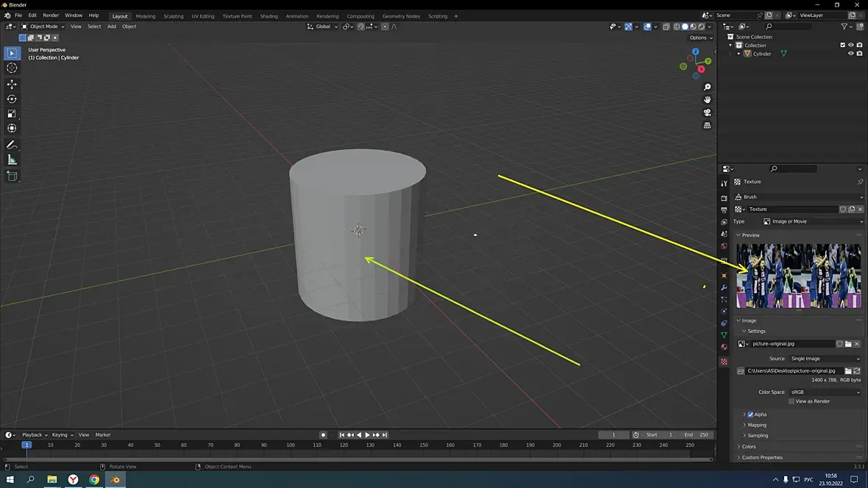
Task: Expand the Mapping panel
Action: [x=757, y=425]
